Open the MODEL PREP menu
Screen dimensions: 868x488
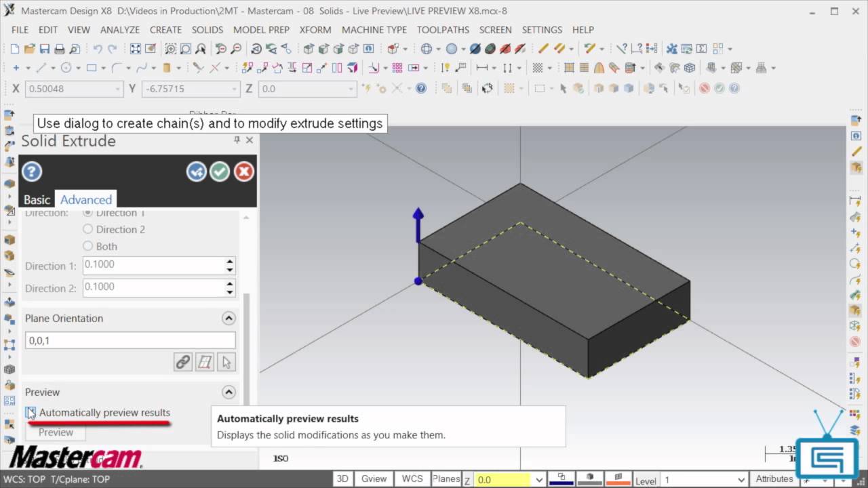point(261,30)
